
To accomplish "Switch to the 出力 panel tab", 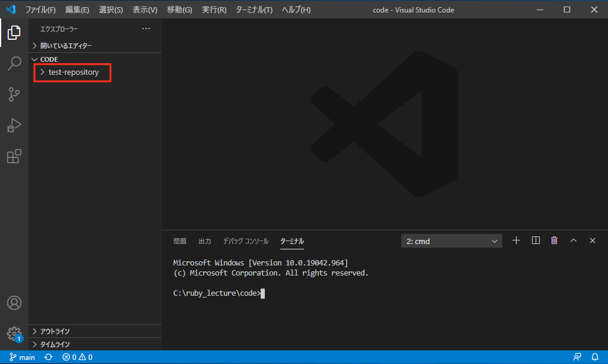I will click(x=205, y=241).
